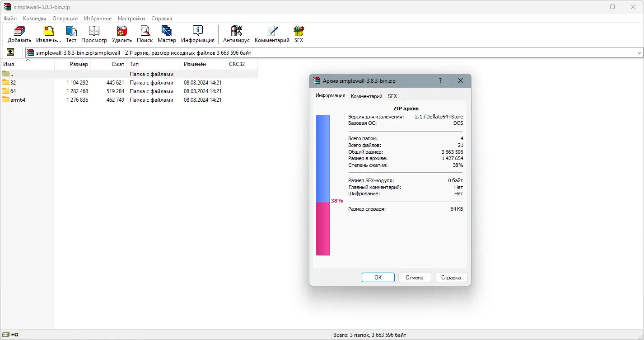
Task: Click the 'Степень сжатия' 38% value
Action: click(x=458, y=165)
